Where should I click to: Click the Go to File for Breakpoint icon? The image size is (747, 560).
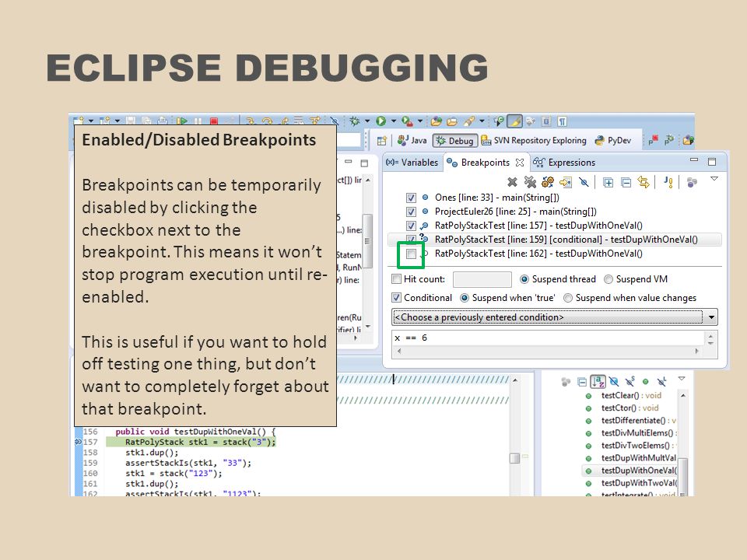(x=566, y=182)
